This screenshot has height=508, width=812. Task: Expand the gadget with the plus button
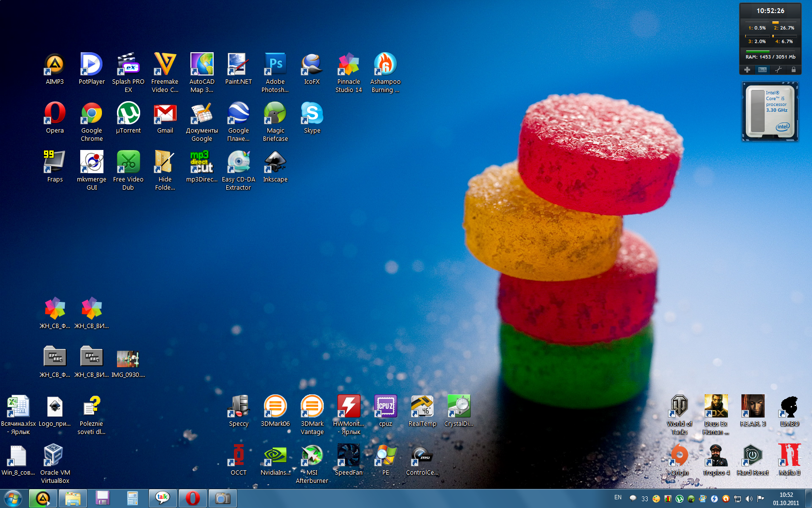747,70
